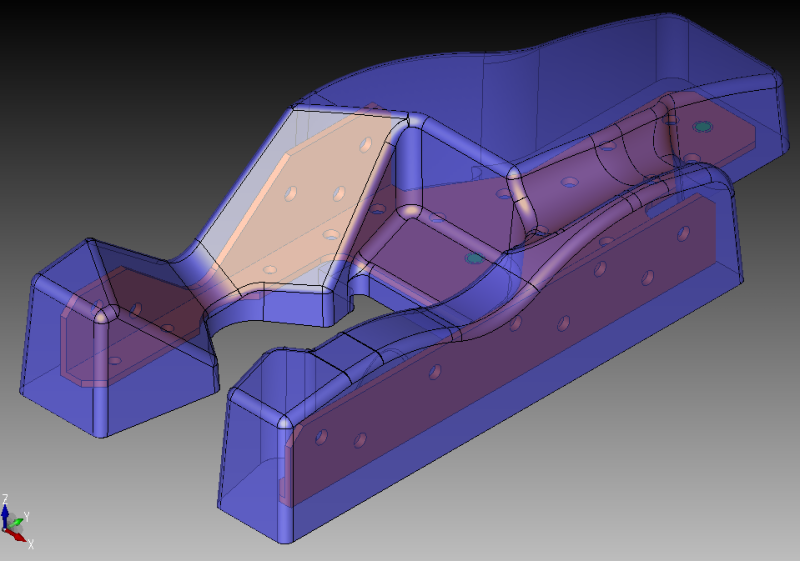The width and height of the screenshot is (800, 561).
Task: Pick the teal hole near the model's right end
Action: 702,128
